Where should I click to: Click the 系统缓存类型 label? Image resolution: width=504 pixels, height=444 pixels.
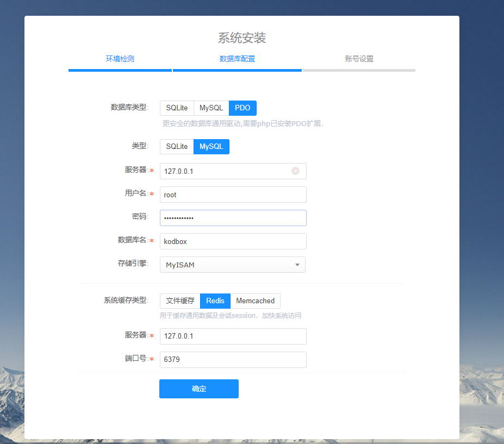click(x=125, y=301)
